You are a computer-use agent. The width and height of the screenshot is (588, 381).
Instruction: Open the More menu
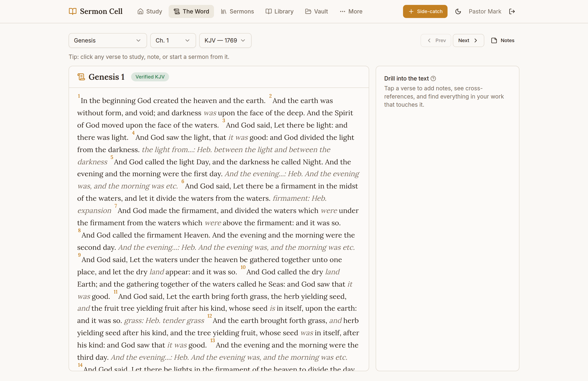(351, 11)
